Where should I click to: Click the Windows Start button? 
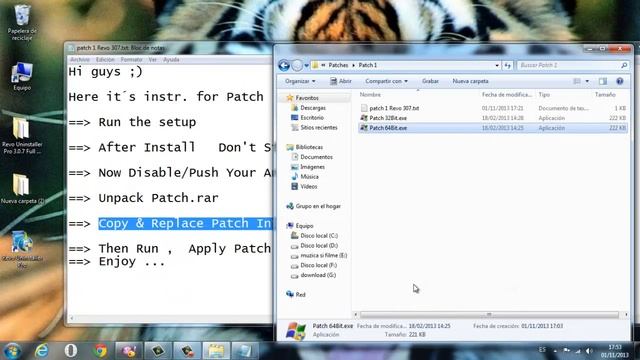[12, 351]
